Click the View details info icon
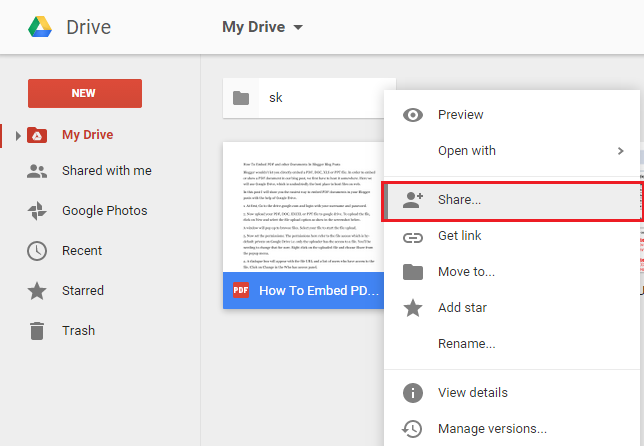Image resolution: width=644 pixels, height=446 pixels. tap(413, 393)
